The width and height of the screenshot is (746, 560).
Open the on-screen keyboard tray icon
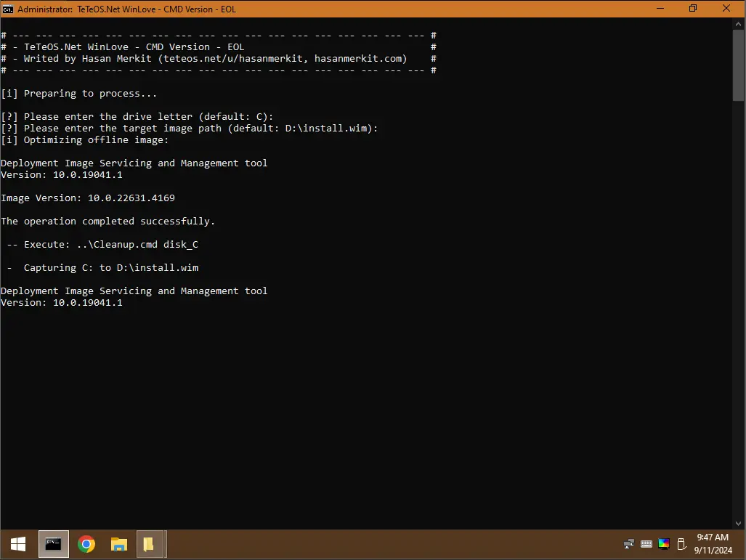tap(646, 544)
